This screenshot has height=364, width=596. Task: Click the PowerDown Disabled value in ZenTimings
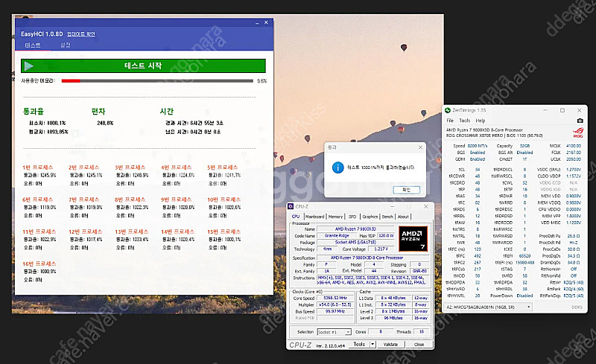[x=524, y=296]
